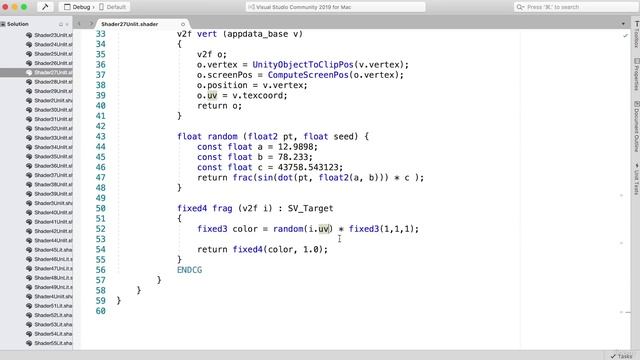Open the Debug configuration selector

point(78,7)
